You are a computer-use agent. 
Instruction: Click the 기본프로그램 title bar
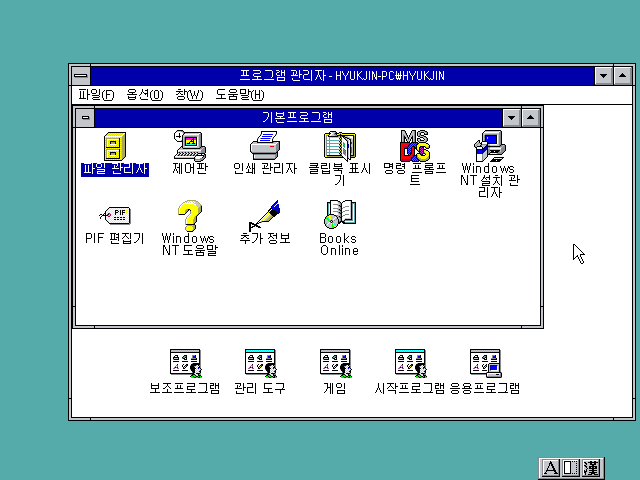click(298, 118)
